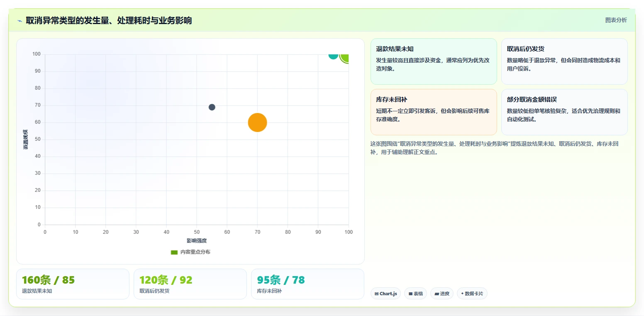Image resolution: width=644 pixels, height=316 pixels.
Task: Click the 覆盖规模 y-axis title
Action: [26, 140]
